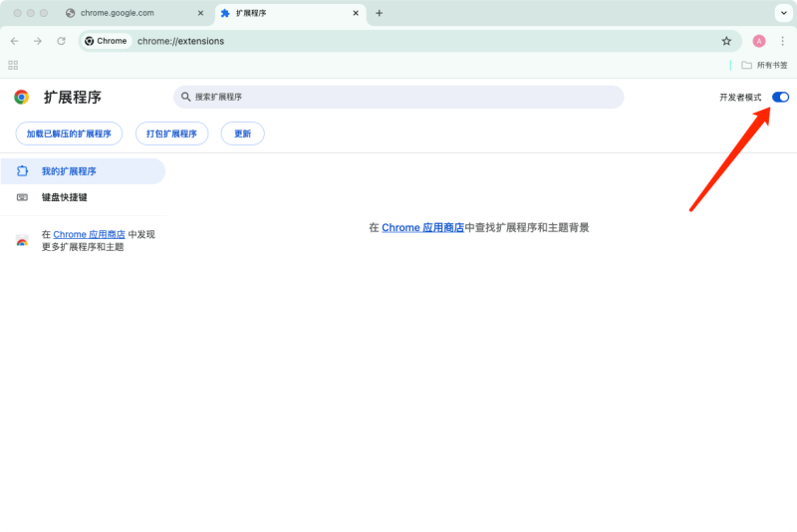Bookmark this page with the star icon
This screenshot has width=797, height=532.
tap(726, 41)
